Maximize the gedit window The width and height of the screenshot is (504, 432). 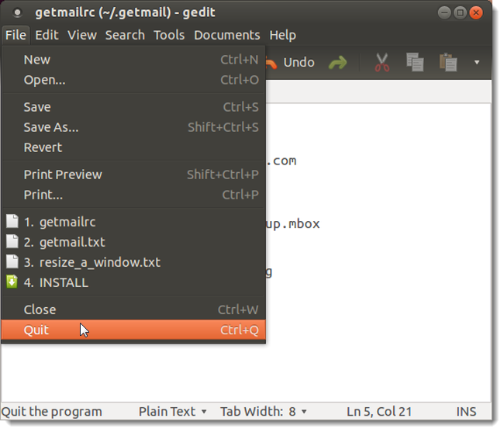461,13
